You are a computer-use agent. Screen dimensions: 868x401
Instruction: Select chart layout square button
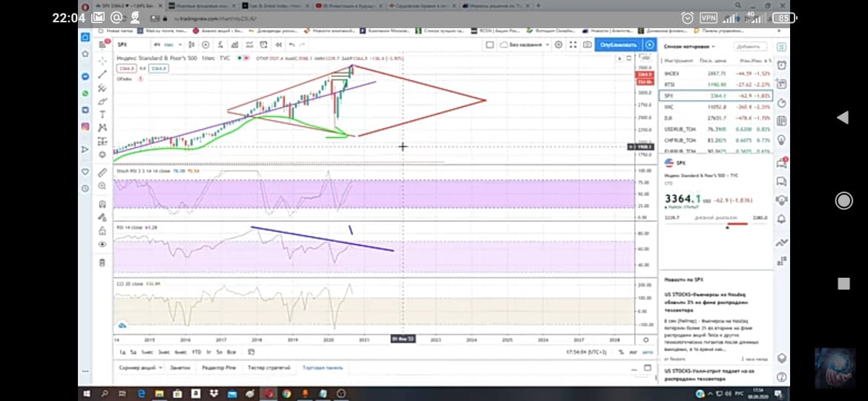point(490,45)
